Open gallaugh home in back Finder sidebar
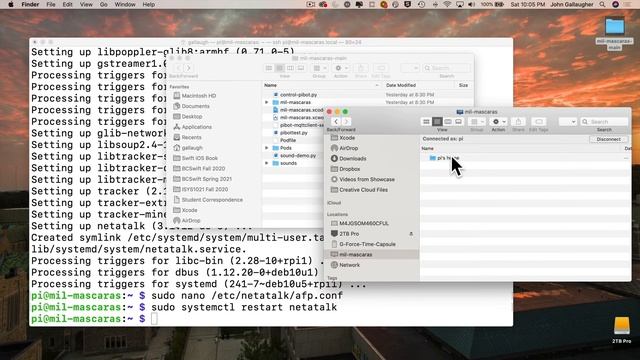This screenshot has width=640, height=360. (x=192, y=148)
